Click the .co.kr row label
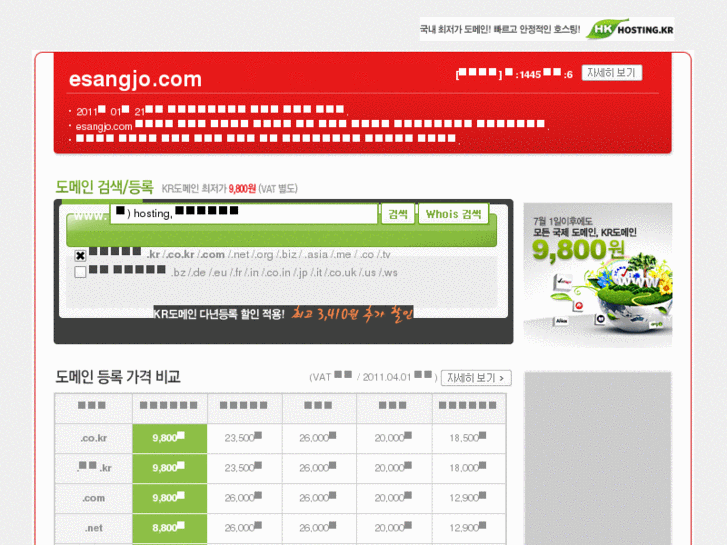The height and width of the screenshot is (545, 727). coord(94,438)
